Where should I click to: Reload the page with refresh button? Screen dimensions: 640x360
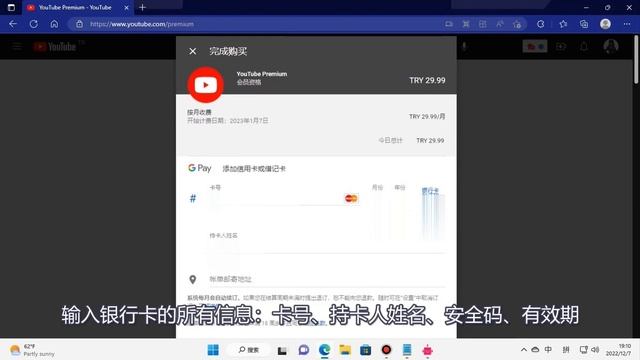(x=34, y=24)
